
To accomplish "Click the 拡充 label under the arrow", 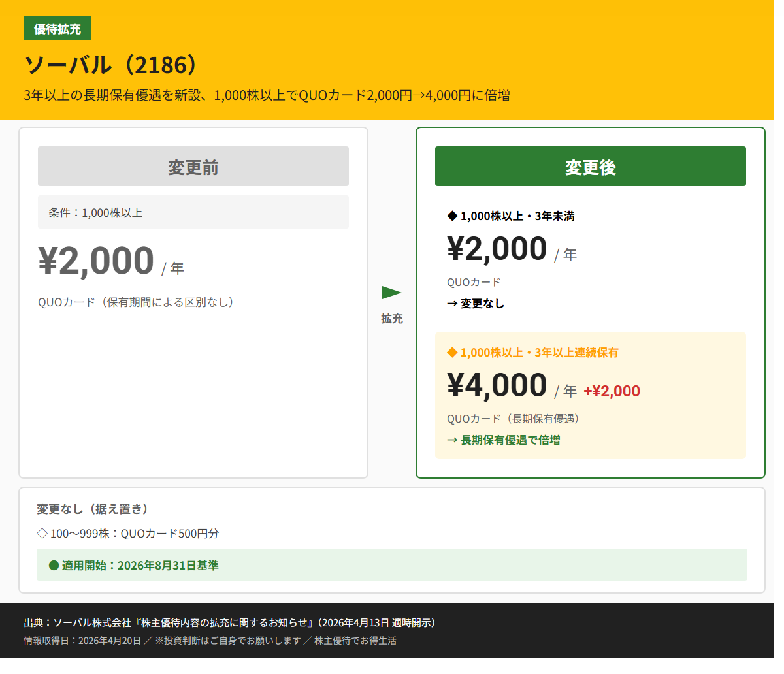I will coord(392,319).
